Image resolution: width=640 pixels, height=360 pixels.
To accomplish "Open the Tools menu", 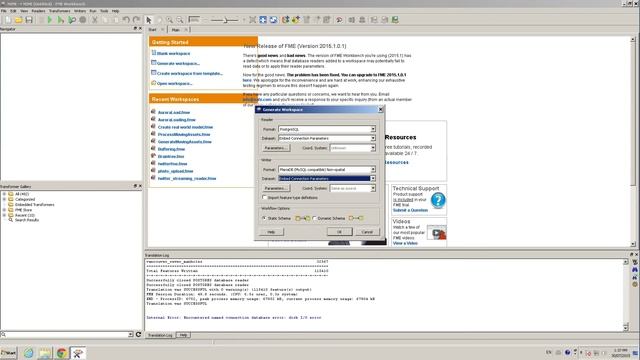I will [104, 11].
